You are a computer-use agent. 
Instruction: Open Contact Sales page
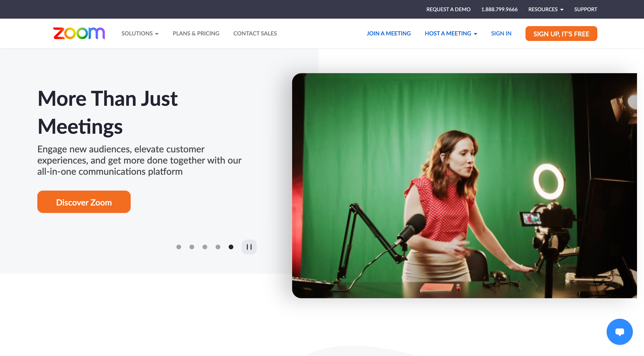(255, 33)
